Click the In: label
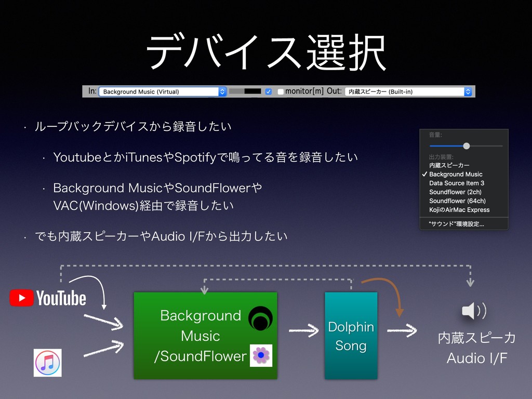This screenshot has width=532, height=399. point(92,91)
